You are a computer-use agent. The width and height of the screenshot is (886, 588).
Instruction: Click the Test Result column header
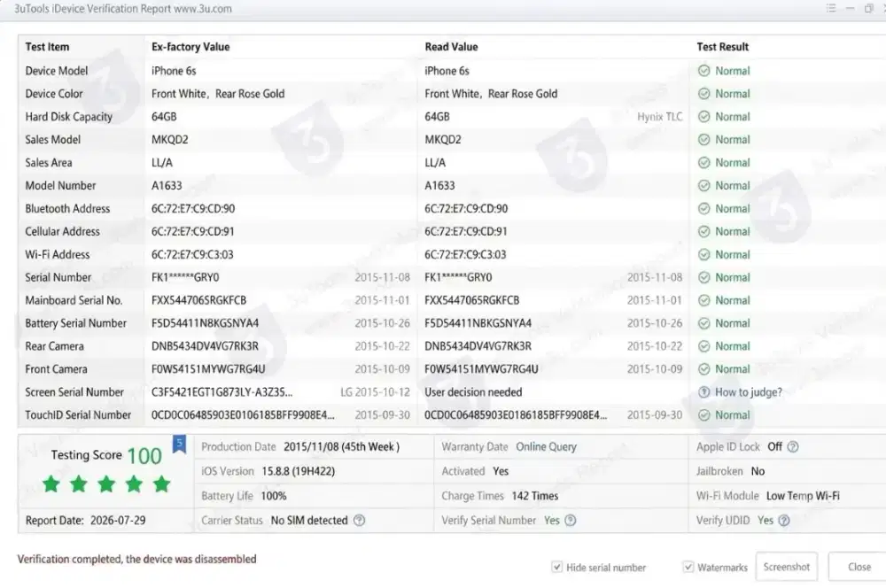pyautogui.click(x=722, y=47)
